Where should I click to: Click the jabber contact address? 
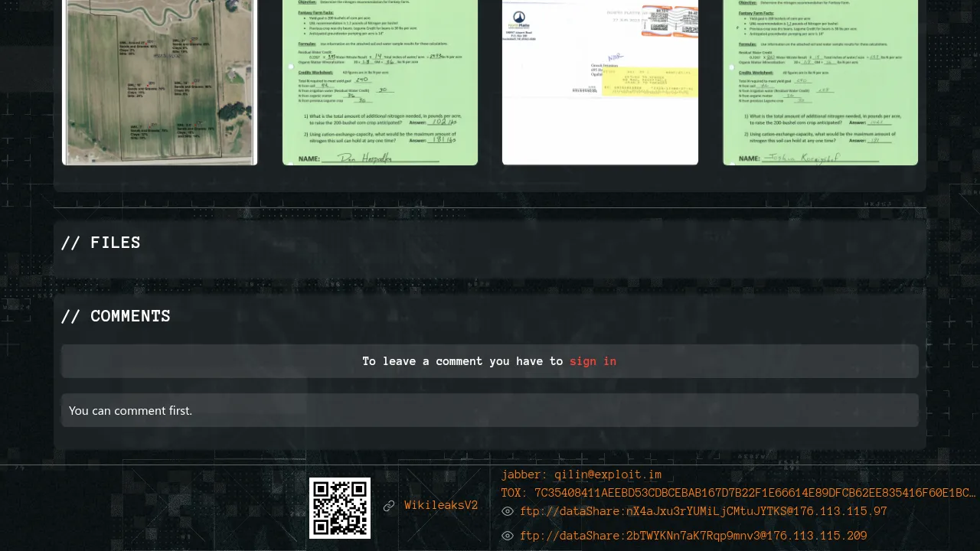click(581, 475)
